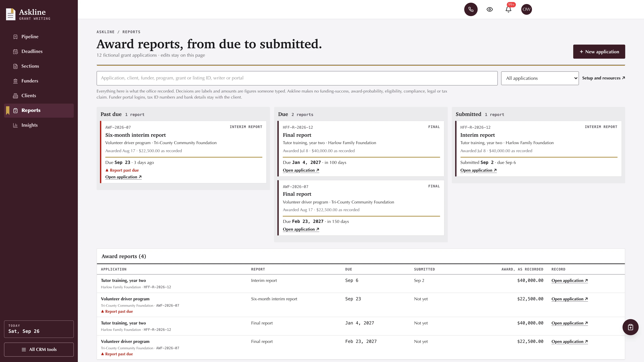Open the OW user avatar menu
This screenshot has width=644, height=362.
(x=526, y=9)
